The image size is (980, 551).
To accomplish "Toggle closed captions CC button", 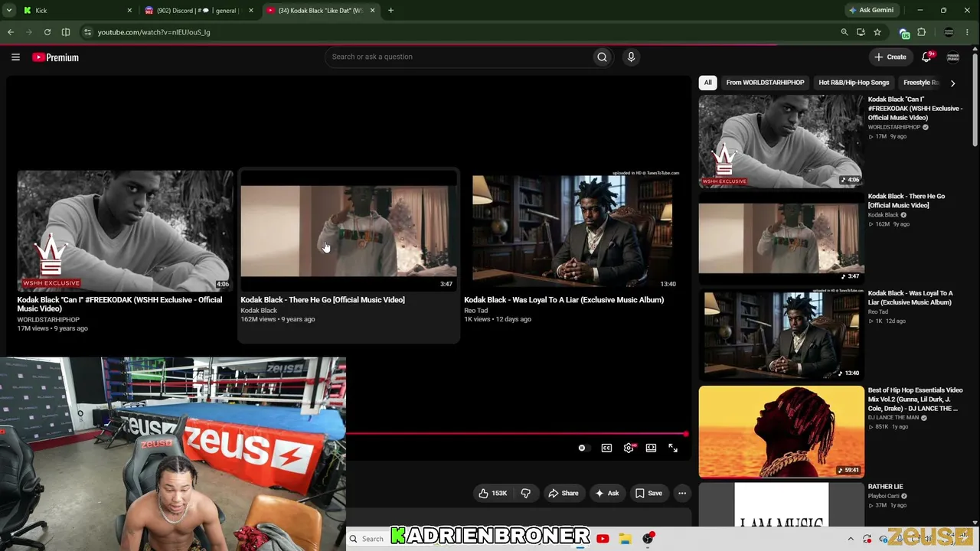I will click(606, 448).
